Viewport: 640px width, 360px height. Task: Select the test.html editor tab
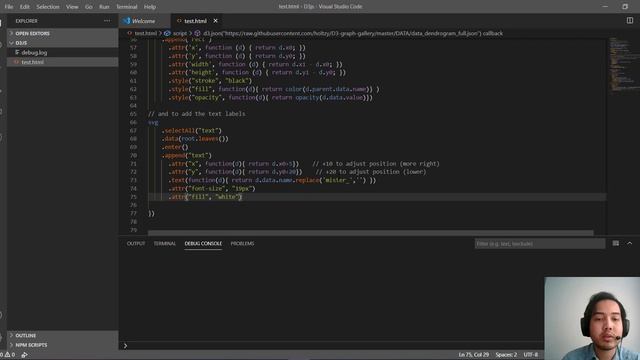[x=196, y=21]
